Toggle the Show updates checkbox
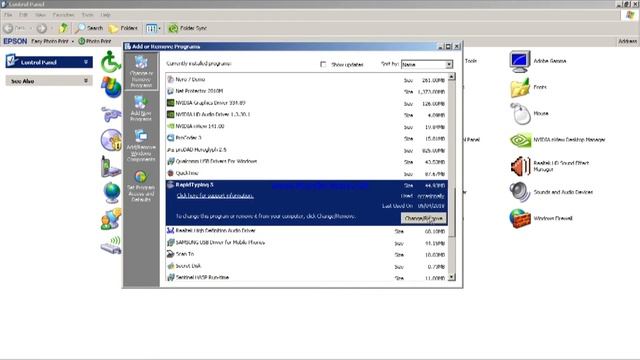 coord(323,64)
